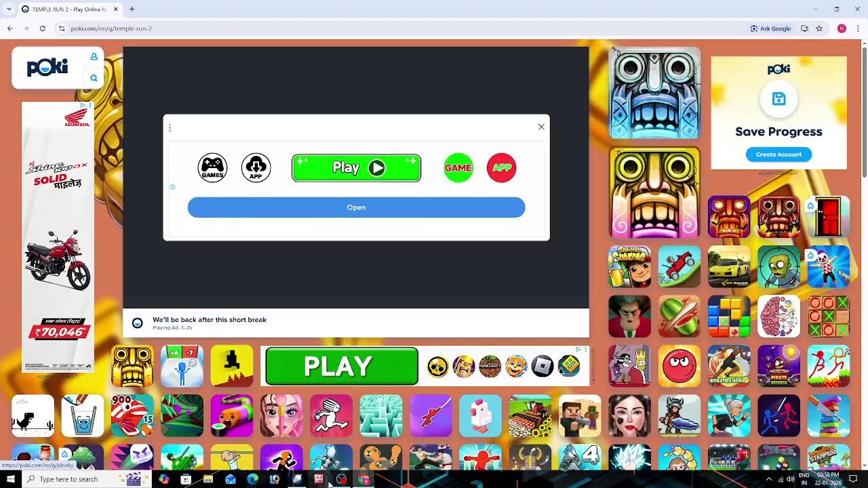
Task: Click the big green PLAY banner button
Action: click(342, 366)
